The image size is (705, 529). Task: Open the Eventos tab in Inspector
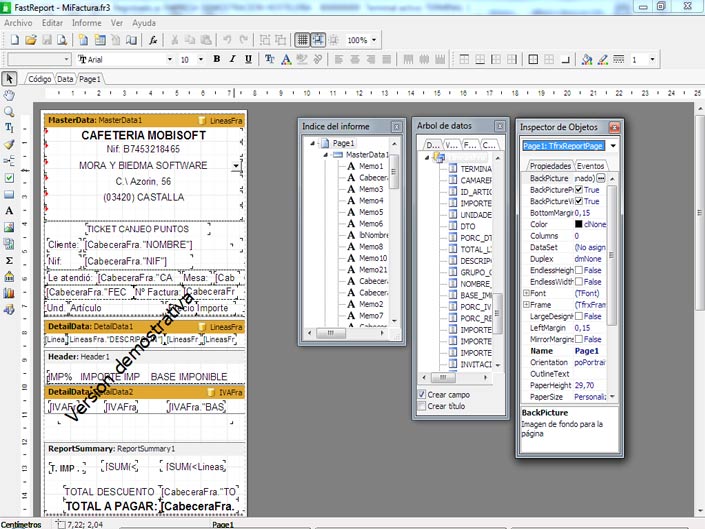(590, 166)
